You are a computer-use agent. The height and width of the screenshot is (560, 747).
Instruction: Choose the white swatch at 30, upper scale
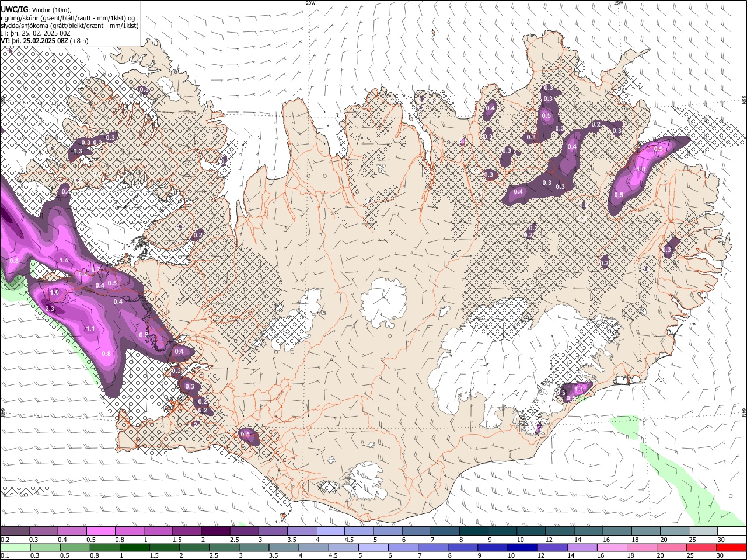coord(732,531)
